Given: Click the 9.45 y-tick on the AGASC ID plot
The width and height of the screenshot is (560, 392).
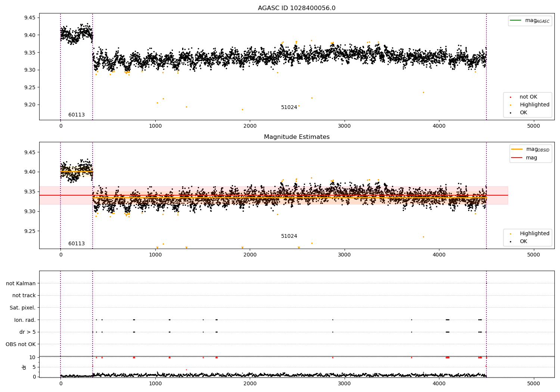Looking at the screenshot, I should [x=30, y=18].
